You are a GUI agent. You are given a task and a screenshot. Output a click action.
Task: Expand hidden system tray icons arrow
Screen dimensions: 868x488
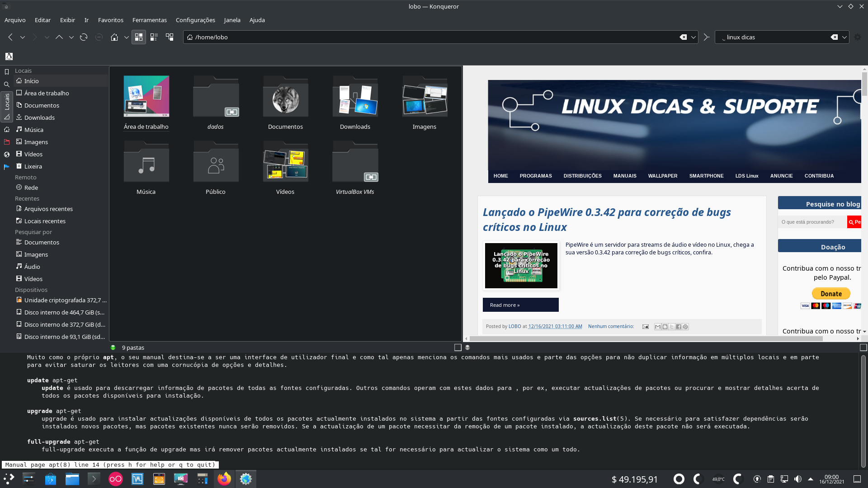point(811,479)
